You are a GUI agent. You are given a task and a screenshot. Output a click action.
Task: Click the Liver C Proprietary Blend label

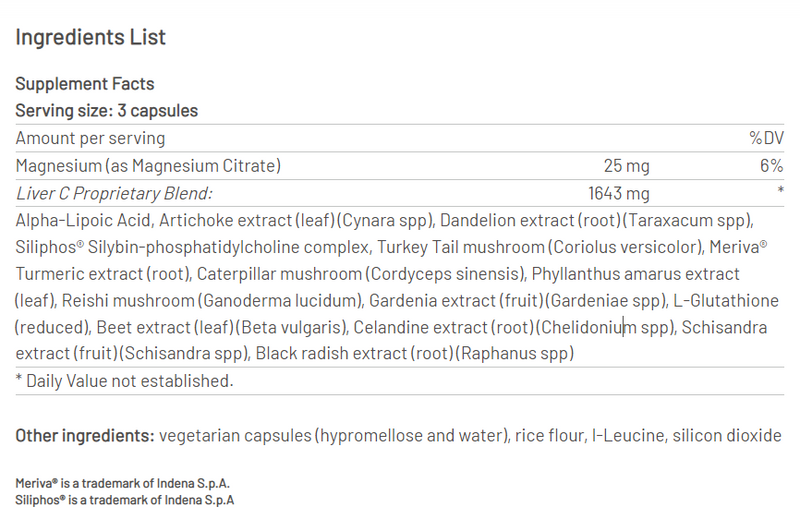(114, 193)
